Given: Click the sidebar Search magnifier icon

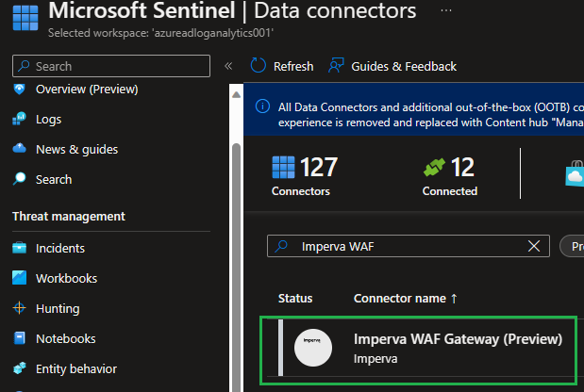Looking at the screenshot, I should (19, 179).
